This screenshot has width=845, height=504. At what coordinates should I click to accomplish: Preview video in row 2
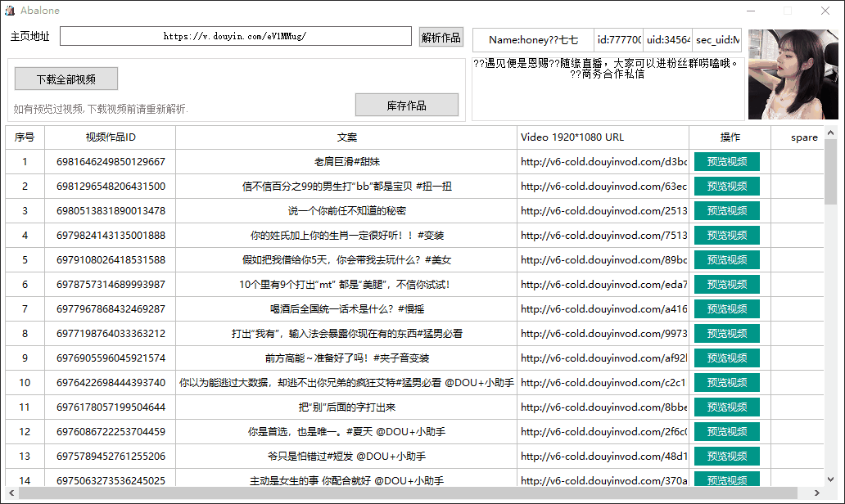pos(726,187)
